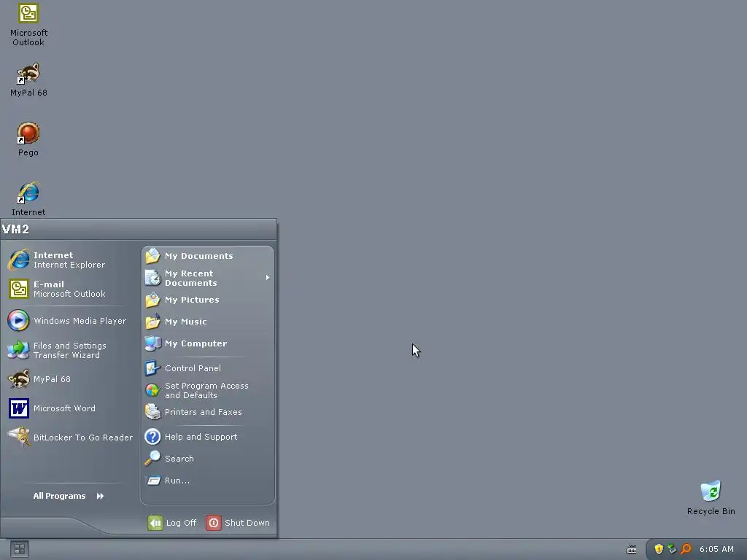Click the Control Panel icon
The image size is (747, 560).
point(152,368)
